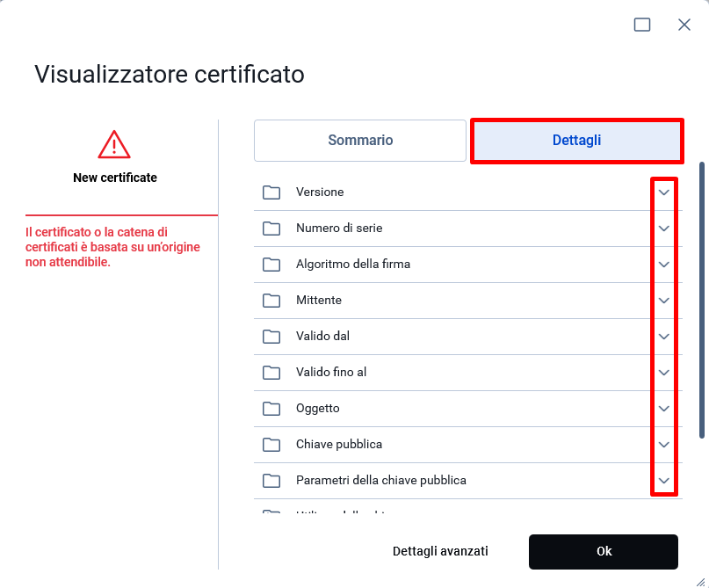Click the folder icon beside Algoritmo della firma
Image resolution: width=709 pixels, height=588 pixels.
pyautogui.click(x=271, y=265)
